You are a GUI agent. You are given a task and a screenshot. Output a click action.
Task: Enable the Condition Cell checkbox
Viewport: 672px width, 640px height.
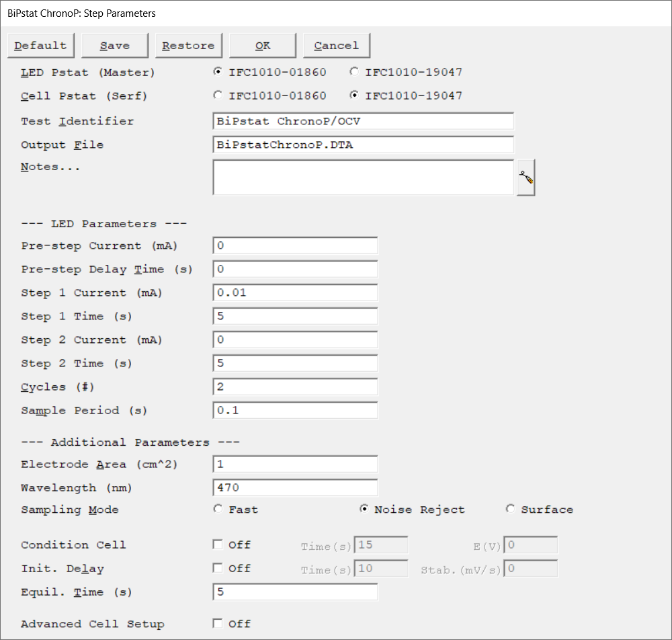(218, 545)
